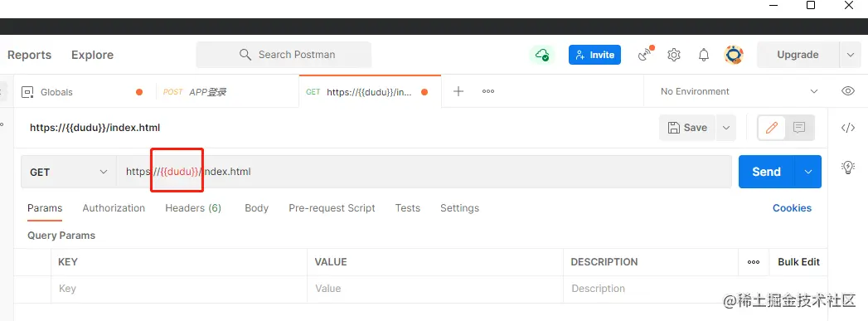This screenshot has height=321, width=868.
Task: Open the Explore section
Action: 93,55
